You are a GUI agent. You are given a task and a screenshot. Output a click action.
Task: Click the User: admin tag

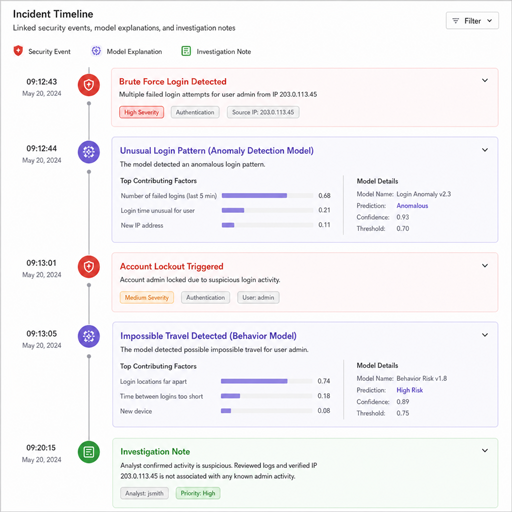pyautogui.click(x=258, y=297)
